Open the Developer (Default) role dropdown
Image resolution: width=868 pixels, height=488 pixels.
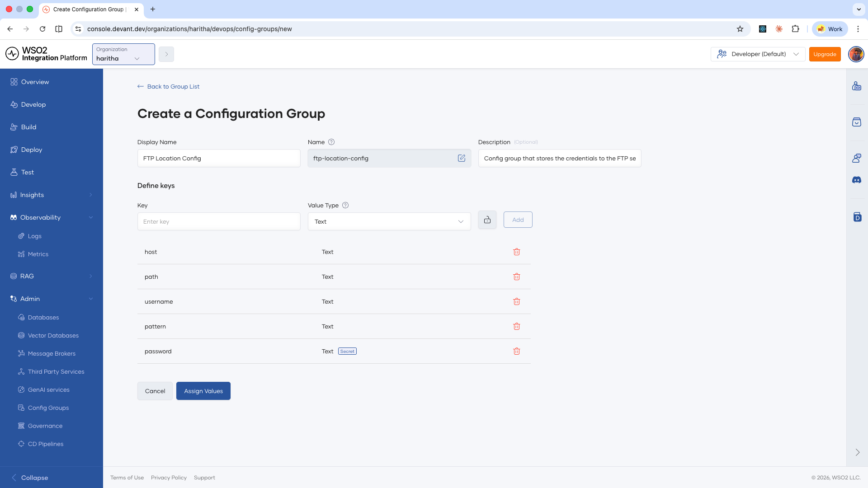pyautogui.click(x=758, y=54)
